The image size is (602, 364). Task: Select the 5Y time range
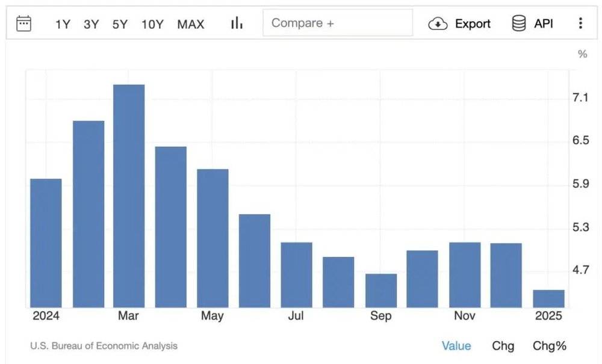coord(120,24)
